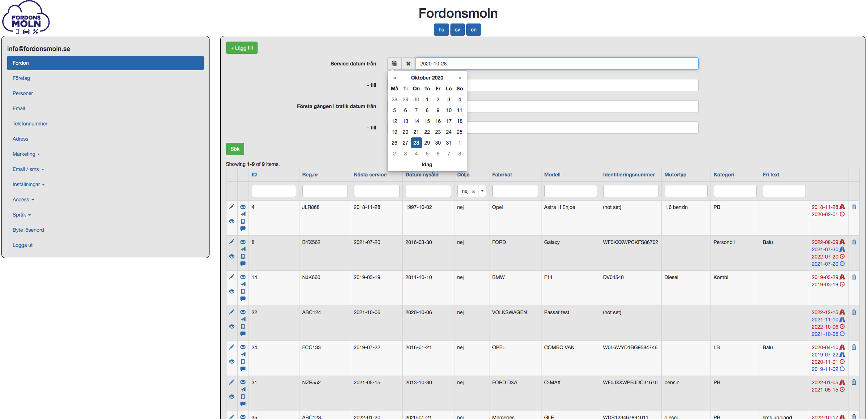The height and width of the screenshot is (419, 868).
Task: View details of vehicle BYX562
Action: pos(232,256)
